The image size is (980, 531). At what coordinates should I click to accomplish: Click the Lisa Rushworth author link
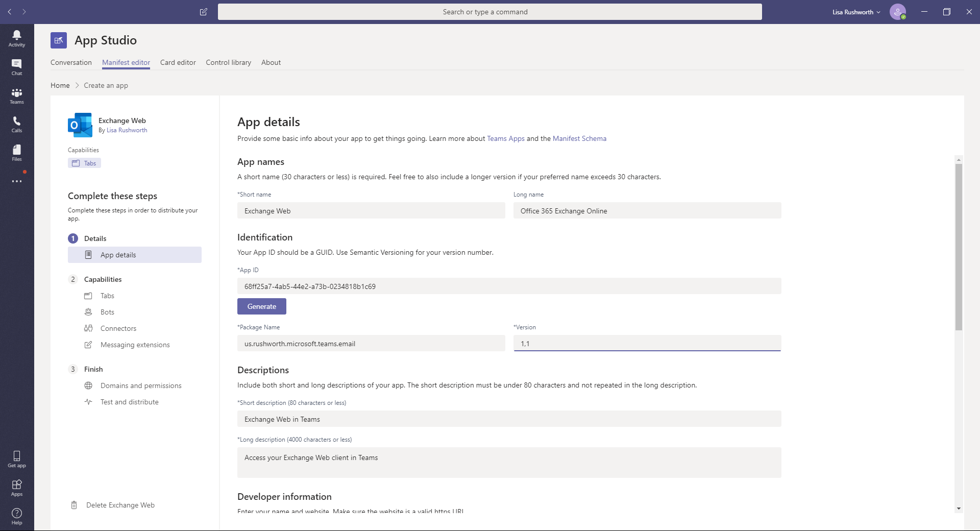click(x=127, y=130)
